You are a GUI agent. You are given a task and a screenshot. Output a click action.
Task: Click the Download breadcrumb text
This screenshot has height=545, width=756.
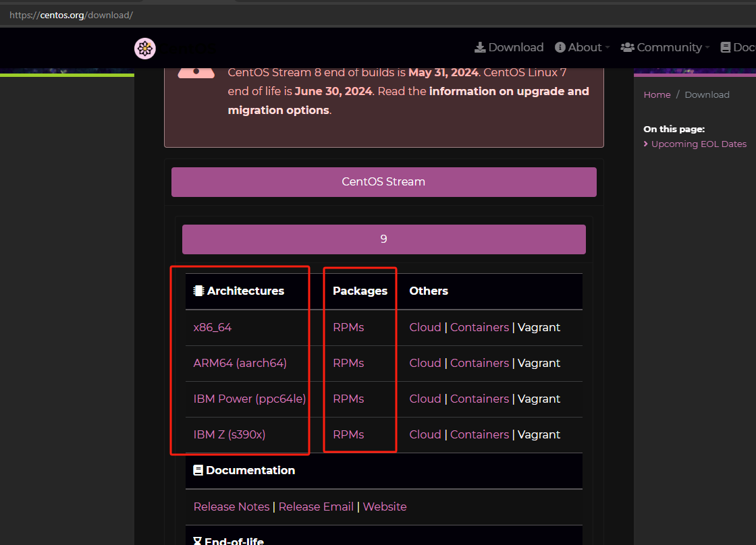point(707,94)
